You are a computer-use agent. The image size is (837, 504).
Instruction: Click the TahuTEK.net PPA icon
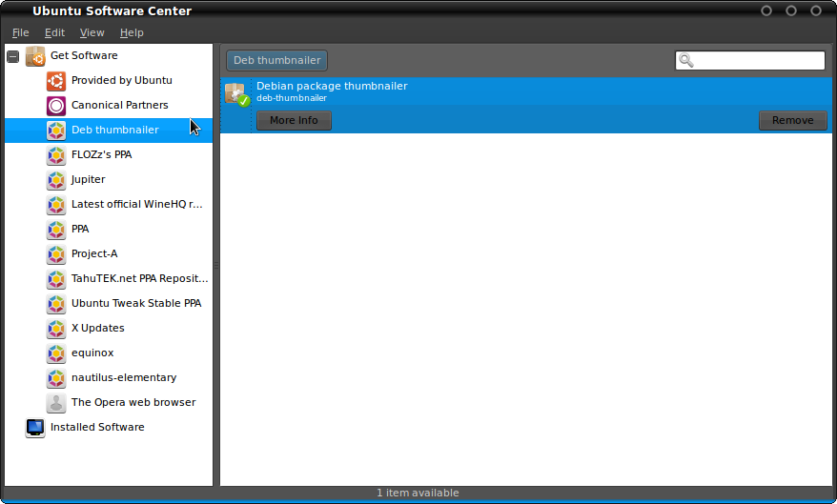coord(56,279)
